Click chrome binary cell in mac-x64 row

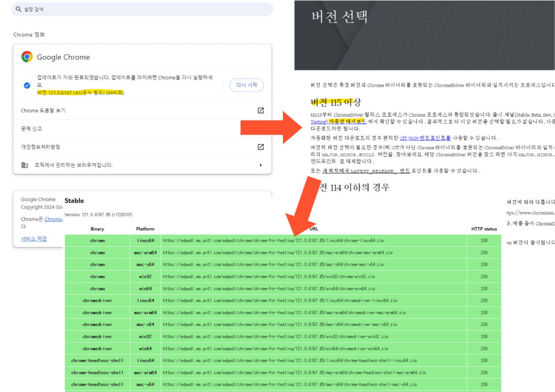pyautogui.click(x=97, y=264)
